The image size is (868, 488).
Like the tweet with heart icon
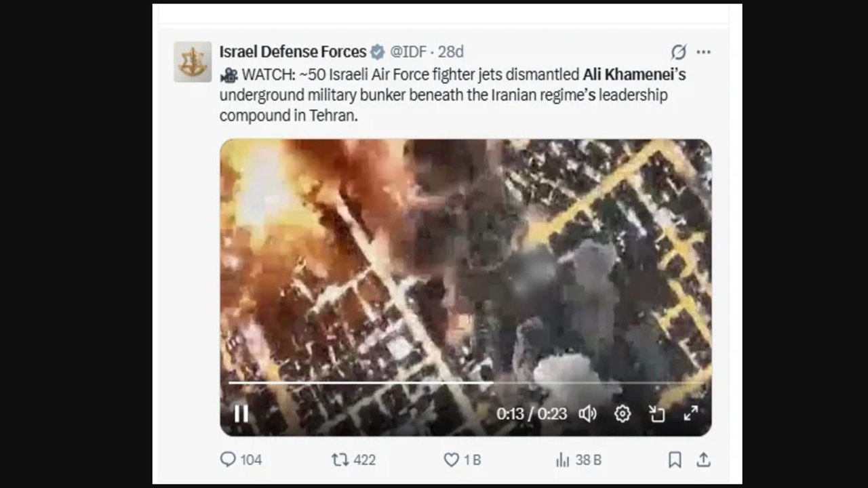pyautogui.click(x=451, y=460)
